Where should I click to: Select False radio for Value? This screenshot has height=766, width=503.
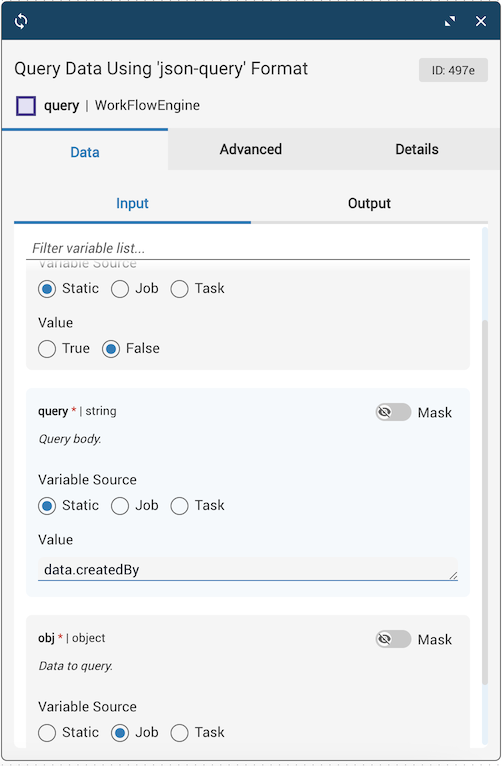(x=111, y=349)
